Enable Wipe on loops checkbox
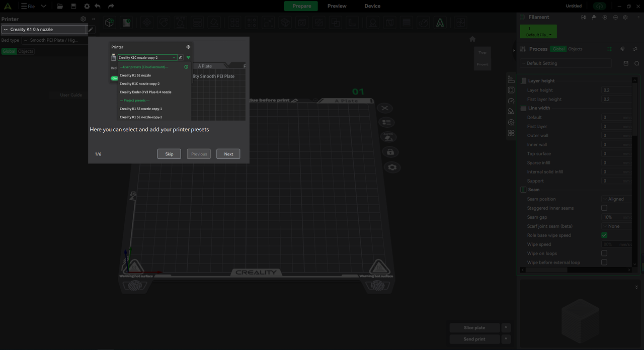This screenshot has width=644, height=350. coord(604,253)
